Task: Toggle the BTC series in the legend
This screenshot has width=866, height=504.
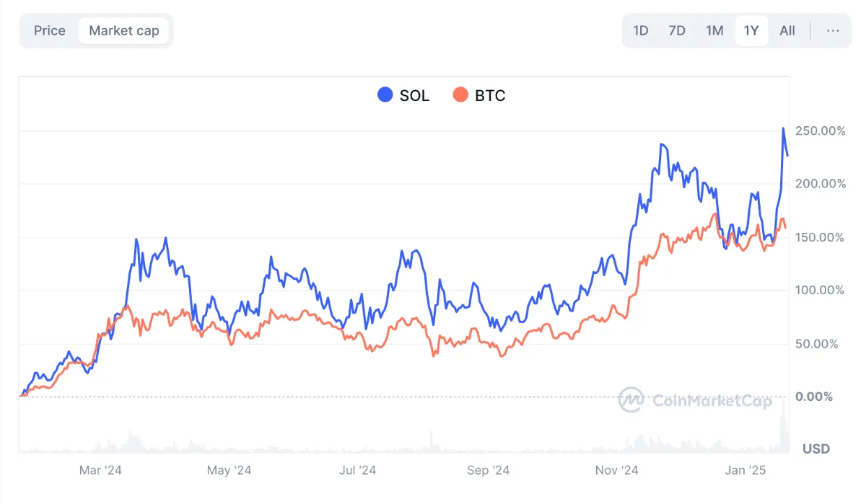Action: (479, 94)
